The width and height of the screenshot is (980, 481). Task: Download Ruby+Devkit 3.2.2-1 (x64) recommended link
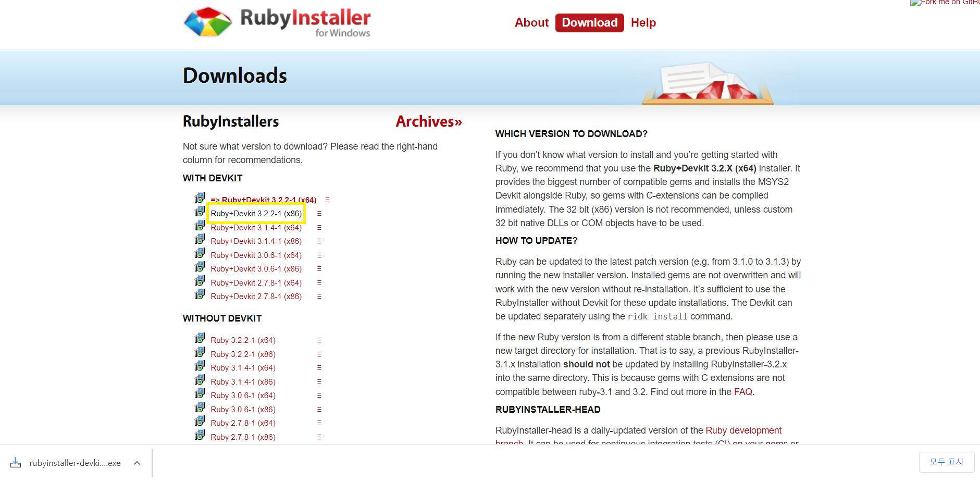[264, 200]
